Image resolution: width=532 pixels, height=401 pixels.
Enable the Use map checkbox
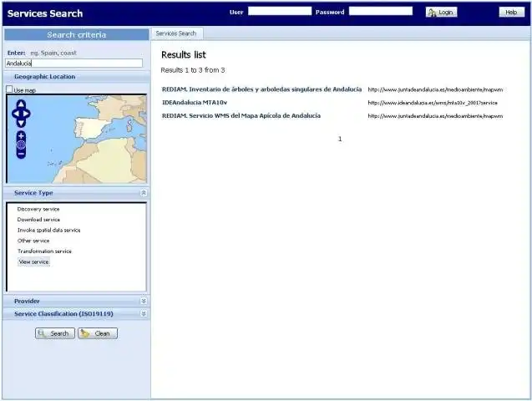[9, 89]
